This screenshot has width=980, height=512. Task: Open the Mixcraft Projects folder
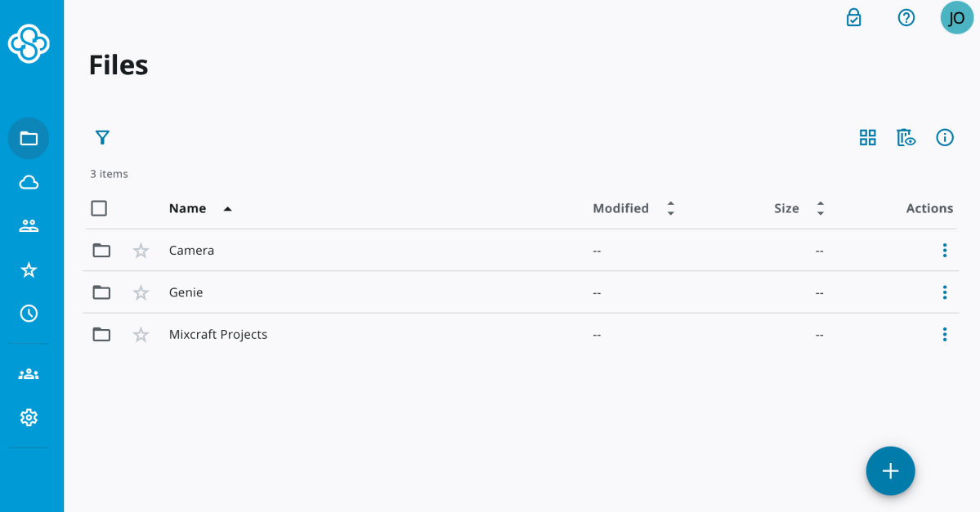pos(218,334)
